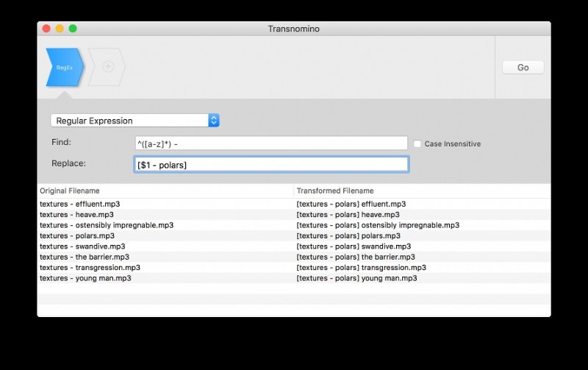Click into the Find text field
This screenshot has height=370, width=588.
click(x=270, y=143)
